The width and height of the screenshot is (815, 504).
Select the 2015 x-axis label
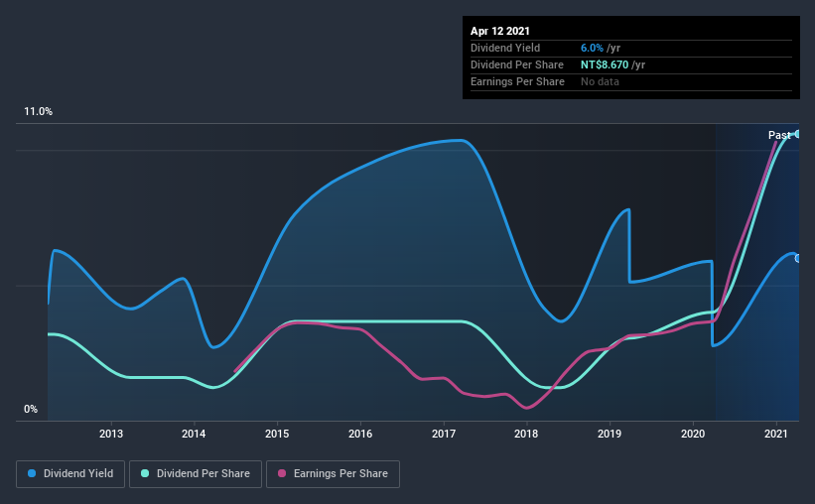click(277, 434)
